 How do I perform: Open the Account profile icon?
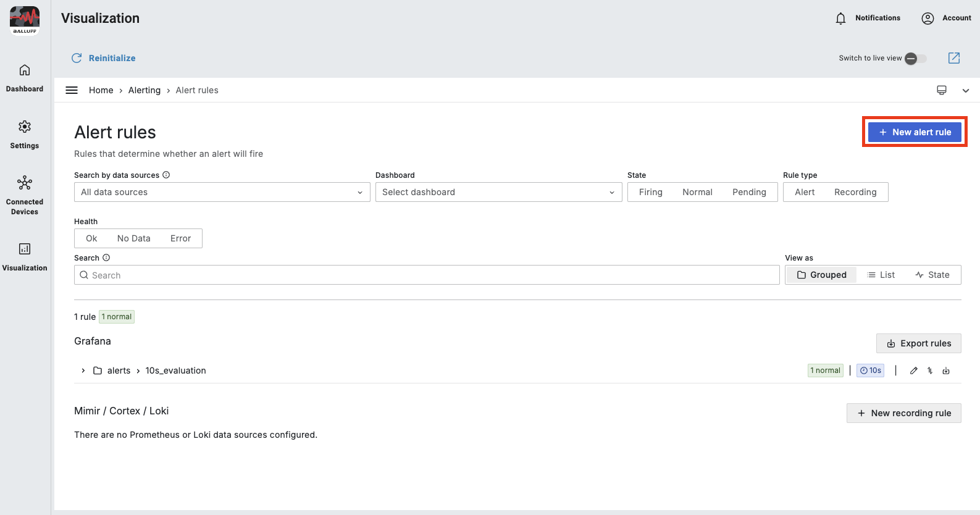coord(928,19)
